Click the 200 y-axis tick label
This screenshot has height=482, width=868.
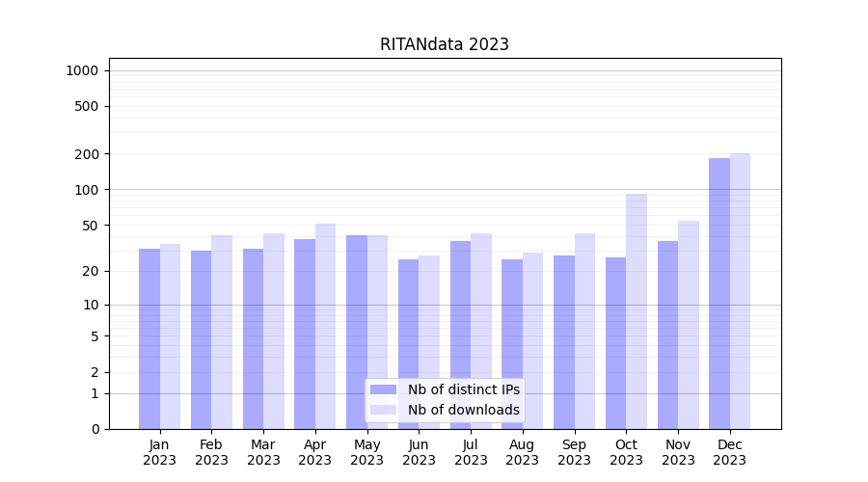87,154
